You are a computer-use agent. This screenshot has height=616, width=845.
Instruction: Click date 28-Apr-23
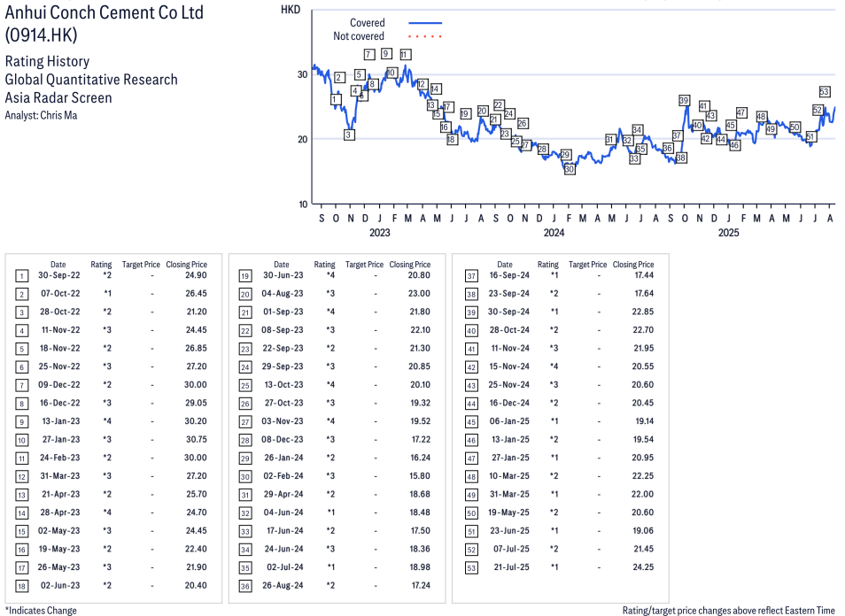click(x=60, y=512)
